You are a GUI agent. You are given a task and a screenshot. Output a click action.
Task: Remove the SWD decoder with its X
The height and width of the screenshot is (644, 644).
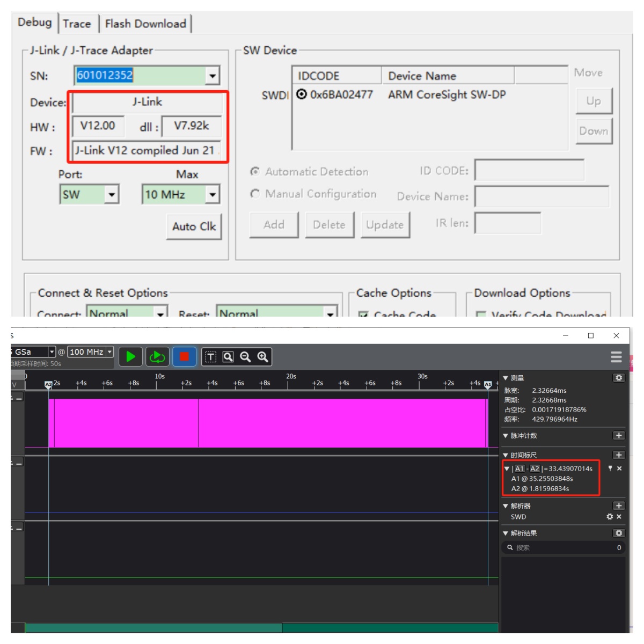[x=619, y=516]
